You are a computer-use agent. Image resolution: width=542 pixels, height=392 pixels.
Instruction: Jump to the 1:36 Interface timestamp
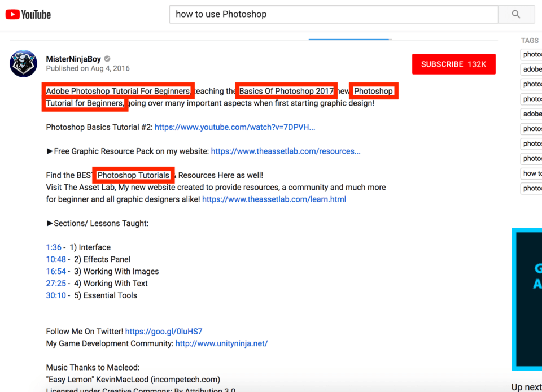(54, 247)
